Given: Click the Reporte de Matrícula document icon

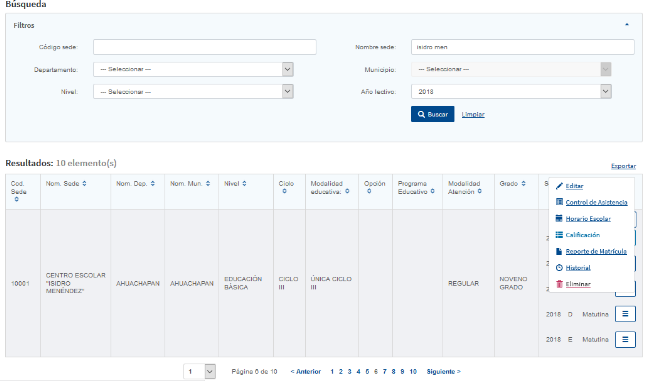Looking at the screenshot, I should [x=559, y=251].
